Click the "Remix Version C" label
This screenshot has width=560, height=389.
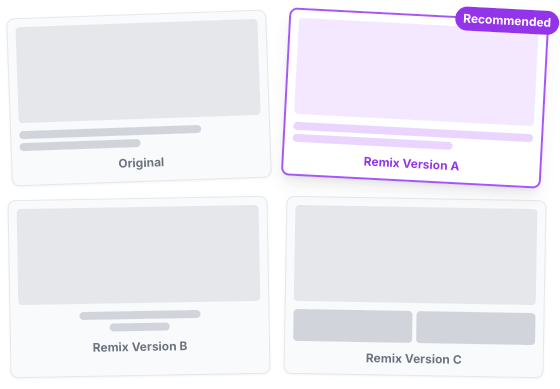tap(414, 359)
